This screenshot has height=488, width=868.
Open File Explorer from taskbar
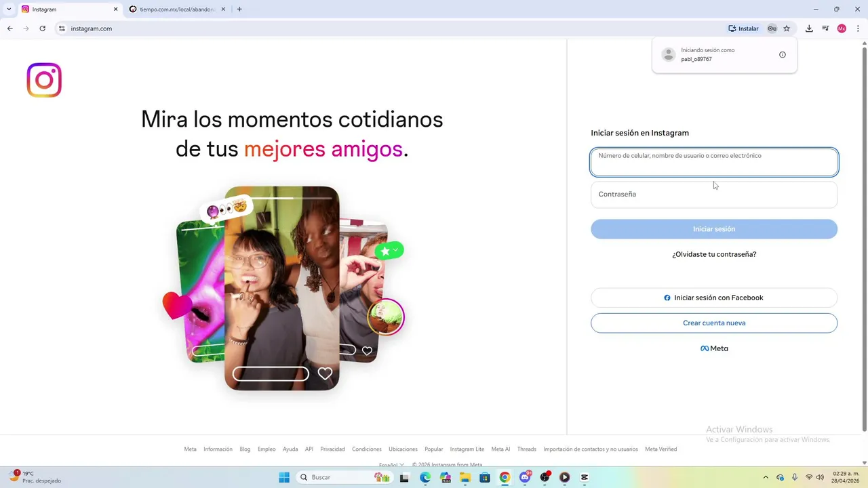click(465, 477)
